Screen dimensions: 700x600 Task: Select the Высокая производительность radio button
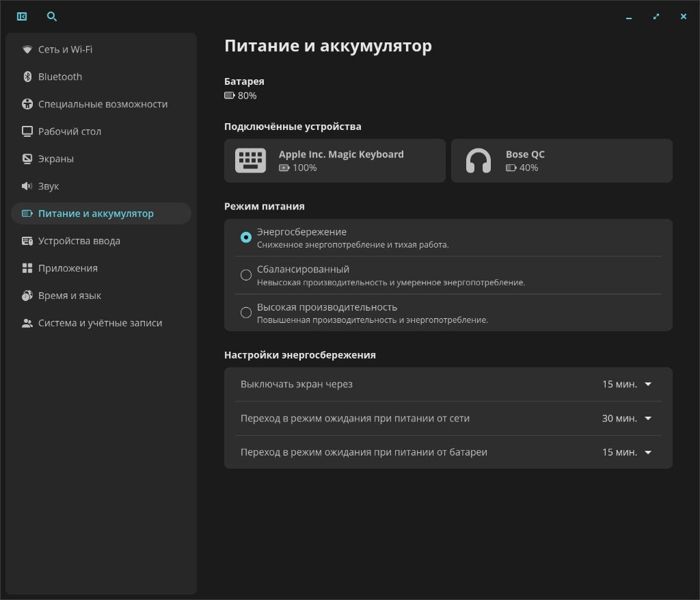[x=246, y=313]
